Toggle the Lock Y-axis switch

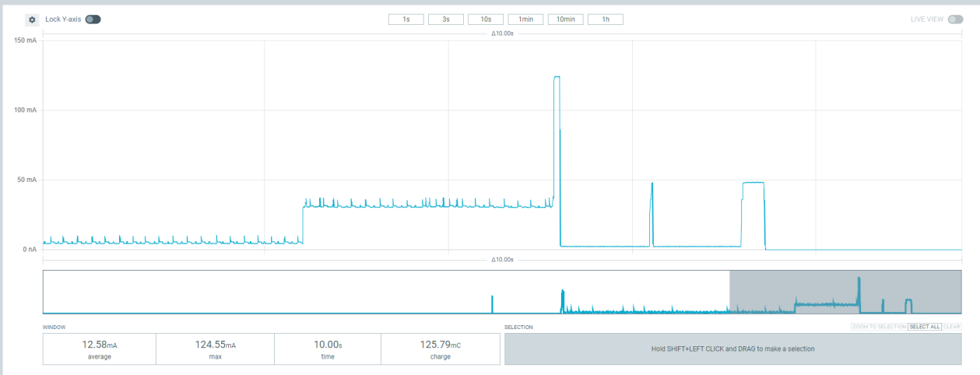pyautogui.click(x=93, y=19)
